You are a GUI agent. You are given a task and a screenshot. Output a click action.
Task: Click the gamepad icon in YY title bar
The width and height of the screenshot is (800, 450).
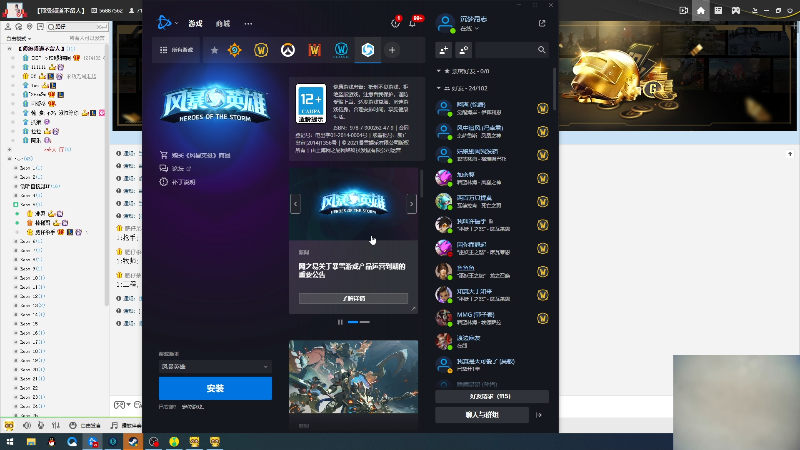(736, 10)
